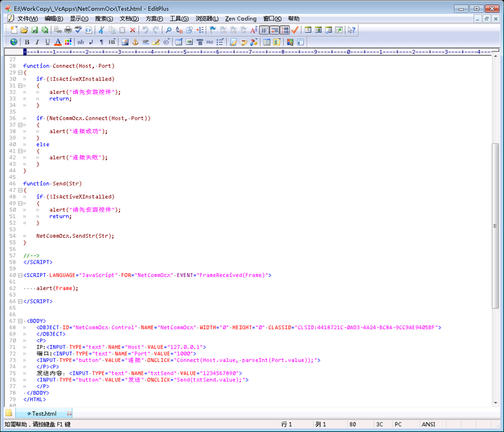The width and height of the screenshot is (504, 432).
Task: Open the Zen Coding menu
Action: coord(241,19)
